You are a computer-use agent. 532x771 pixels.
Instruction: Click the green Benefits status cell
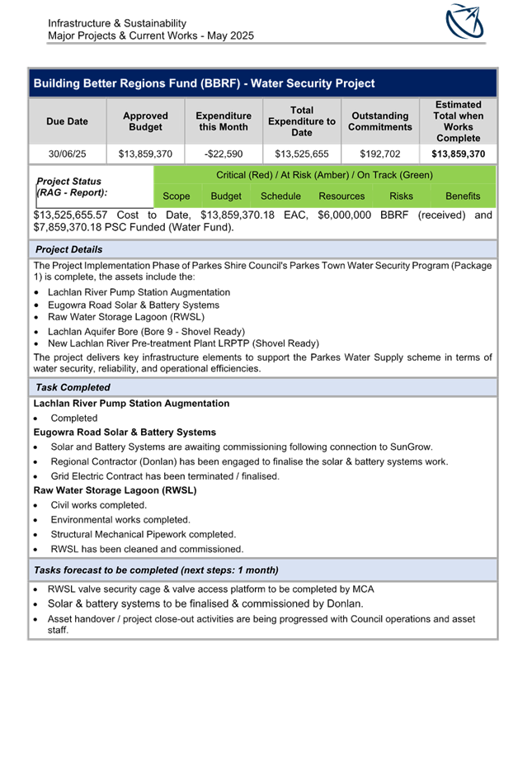point(463,196)
